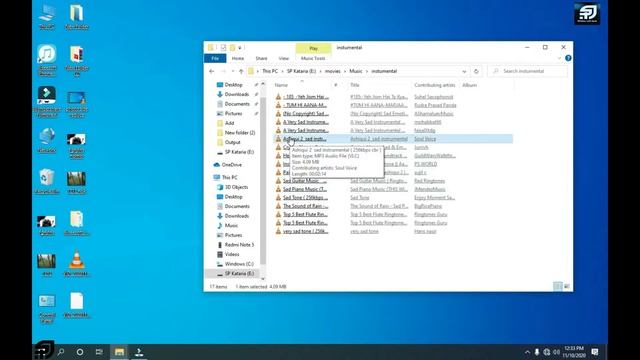Go back using the Explorer back arrow
The width and height of the screenshot is (640, 360).
tap(211, 71)
